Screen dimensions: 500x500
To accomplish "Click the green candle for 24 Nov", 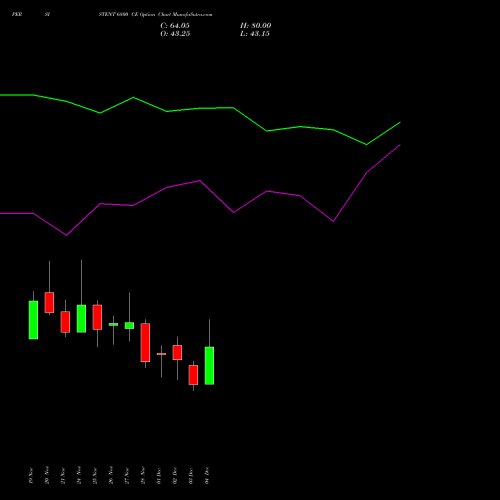I will [x=81, y=319].
